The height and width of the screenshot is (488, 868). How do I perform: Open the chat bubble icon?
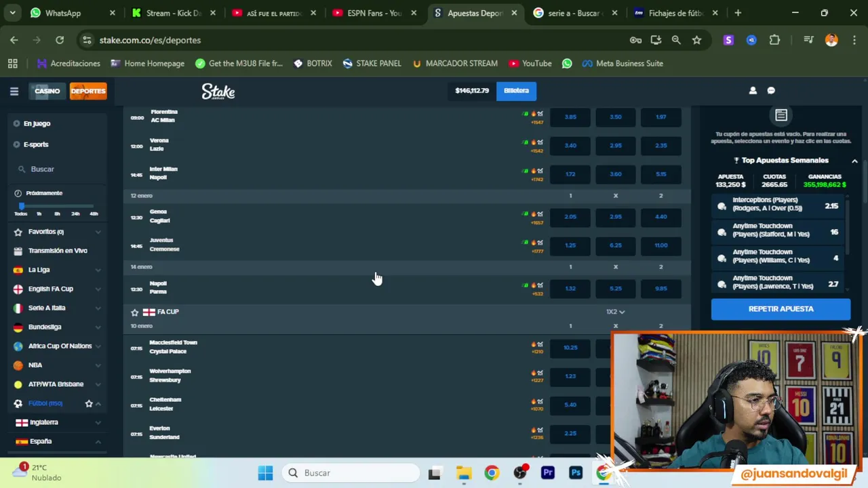coord(771,90)
